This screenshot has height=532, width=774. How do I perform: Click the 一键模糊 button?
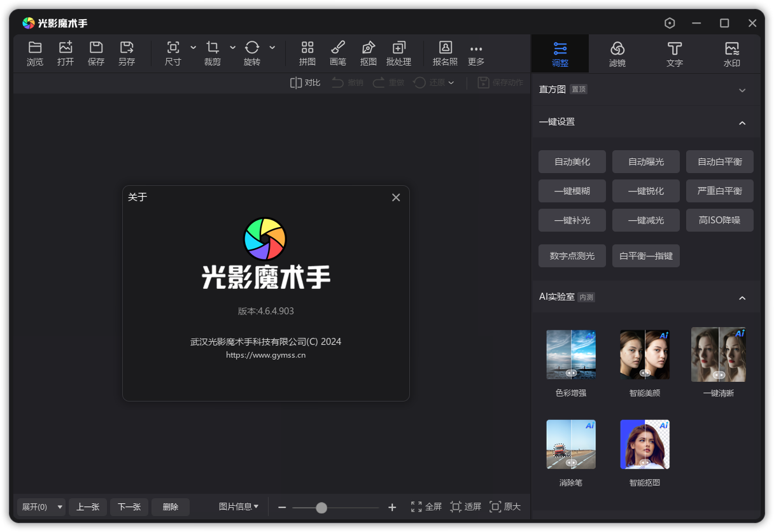pyautogui.click(x=572, y=191)
